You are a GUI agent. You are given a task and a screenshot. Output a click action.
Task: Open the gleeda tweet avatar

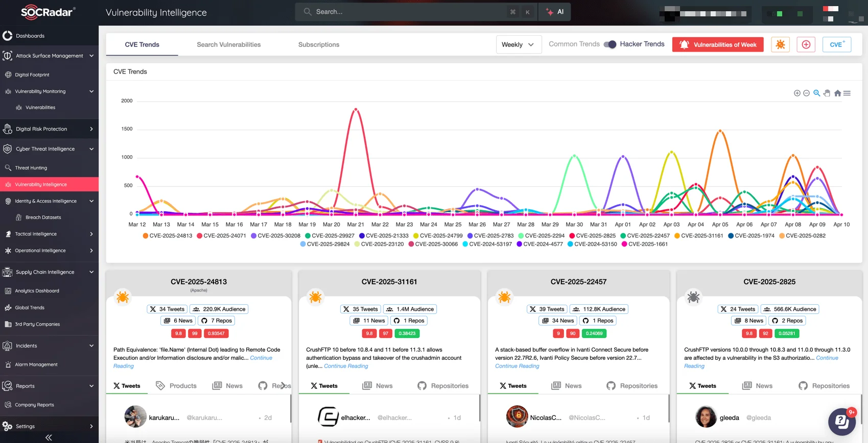(x=706, y=416)
